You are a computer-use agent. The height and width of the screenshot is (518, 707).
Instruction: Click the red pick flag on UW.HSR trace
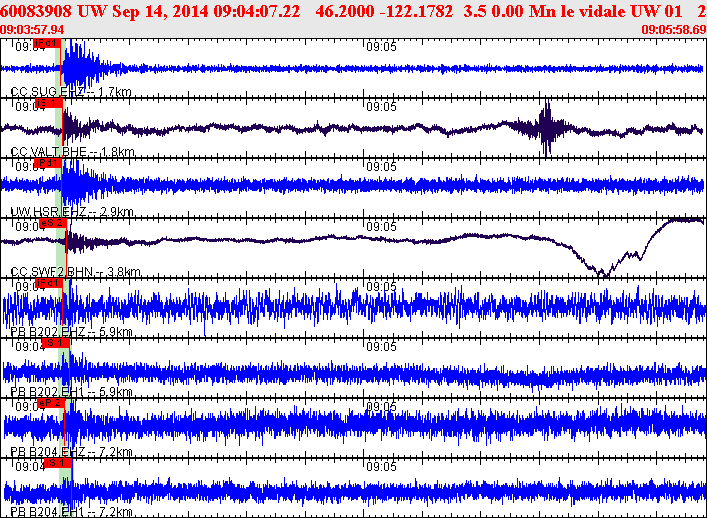tap(46, 164)
